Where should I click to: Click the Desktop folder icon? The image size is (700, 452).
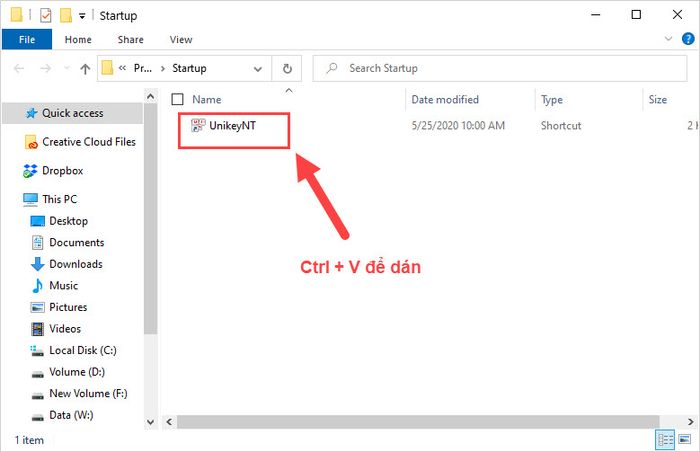38,221
